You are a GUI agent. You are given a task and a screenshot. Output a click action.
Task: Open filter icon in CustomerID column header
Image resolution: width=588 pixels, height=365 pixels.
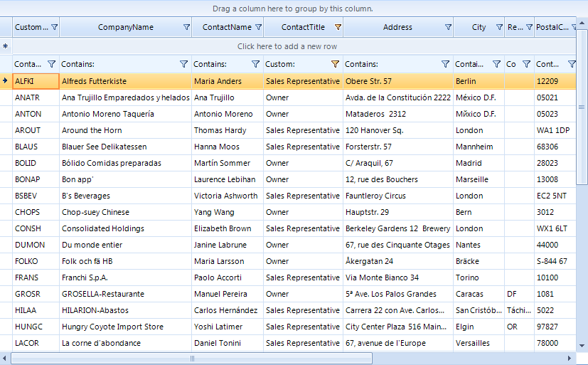(54, 27)
